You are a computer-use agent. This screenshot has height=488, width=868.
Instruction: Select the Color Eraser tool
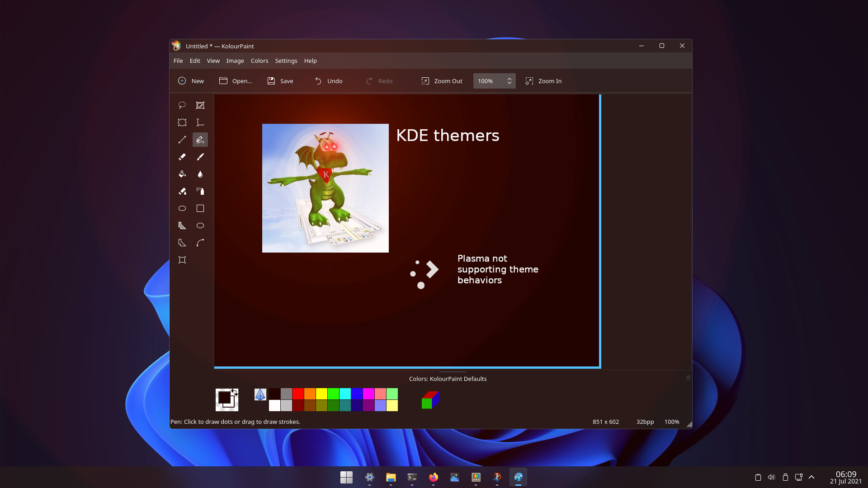point(182,191)
